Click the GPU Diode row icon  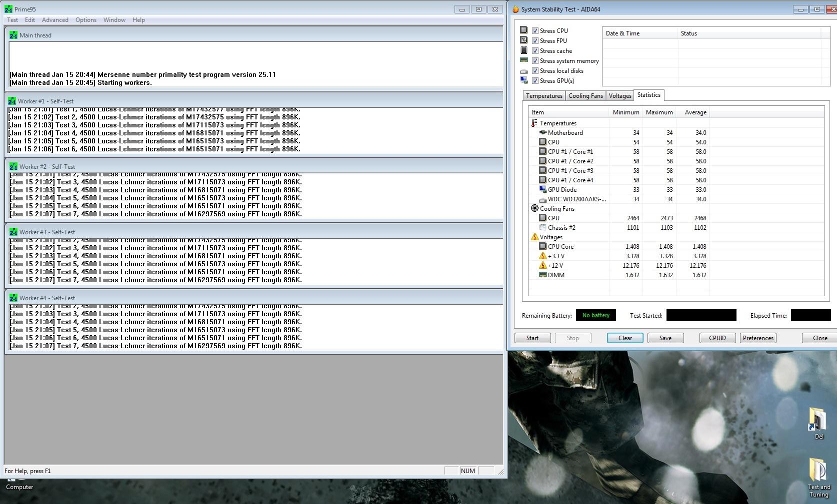point(542,190)
